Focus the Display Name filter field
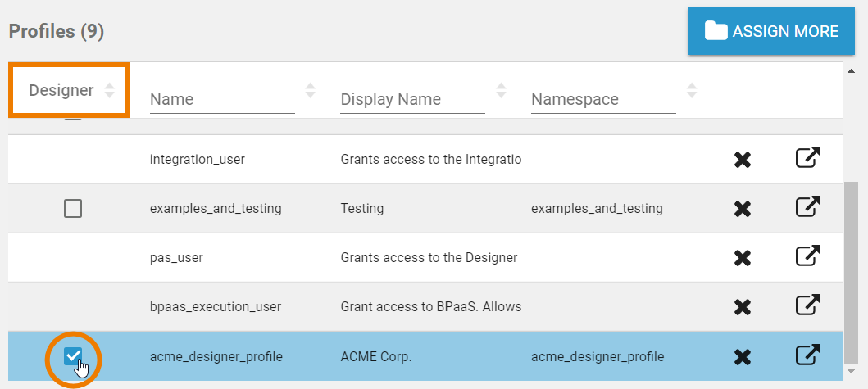 pyautogui.click(x=412, y=100)
